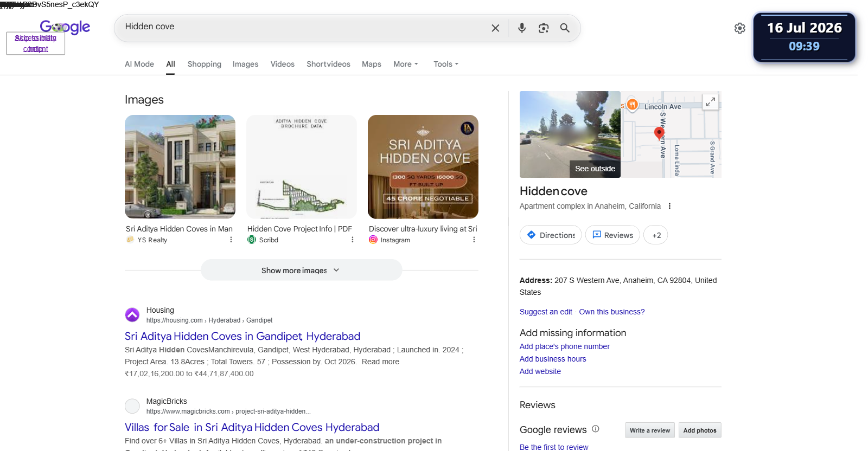Click the 16 Jul 2026 clock widget
Image resolution: width=868 pixels, height=451 pixels.
point(804,37)
